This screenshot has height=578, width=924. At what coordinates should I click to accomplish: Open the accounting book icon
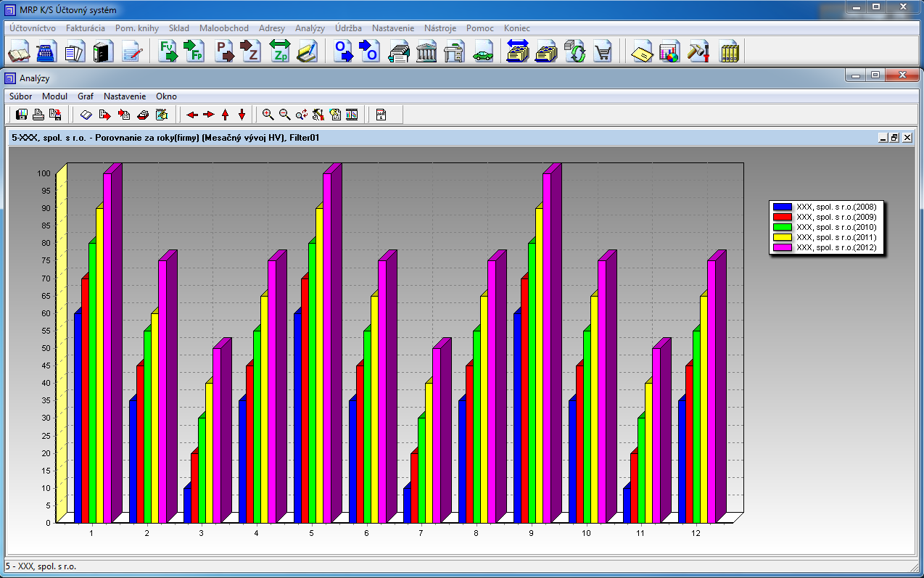coord(19,51)
